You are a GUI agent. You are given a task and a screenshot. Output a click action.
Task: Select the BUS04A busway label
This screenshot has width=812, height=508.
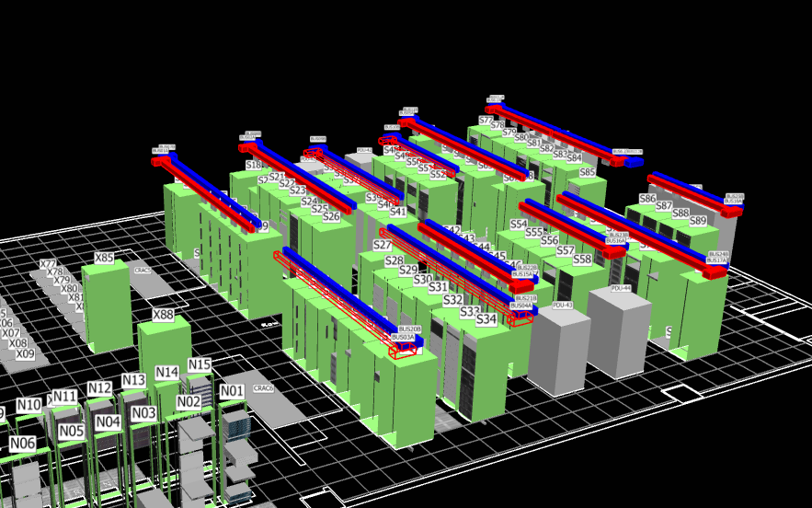coord(521,306)
